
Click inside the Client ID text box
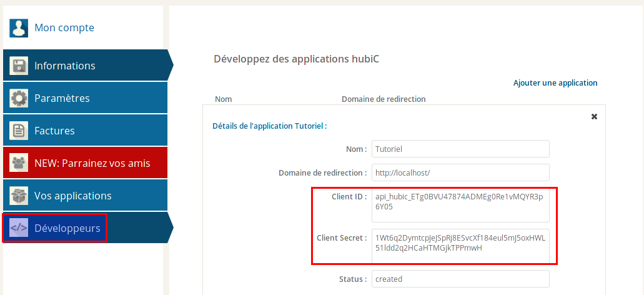(x=460, y=205)
